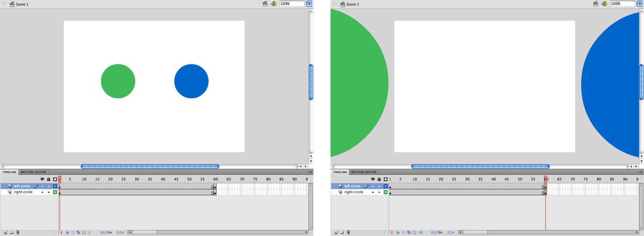
Task: Click Scene 1 label above the small circles stage
Action: (22, 4)
